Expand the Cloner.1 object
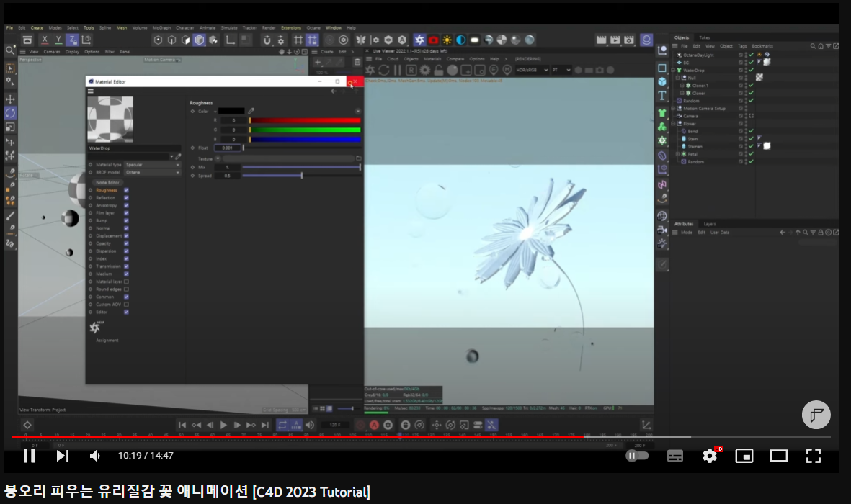This screenshot has height=504, width=851. (683, 86)
